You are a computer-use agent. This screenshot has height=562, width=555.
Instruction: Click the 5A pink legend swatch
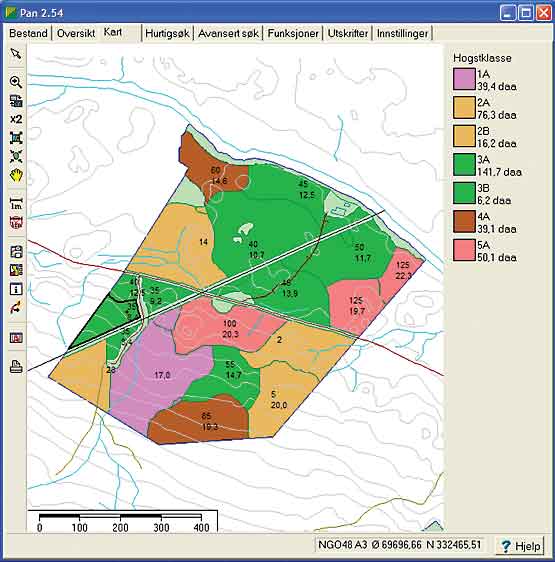pyautogui.click(x=464, y=250)
